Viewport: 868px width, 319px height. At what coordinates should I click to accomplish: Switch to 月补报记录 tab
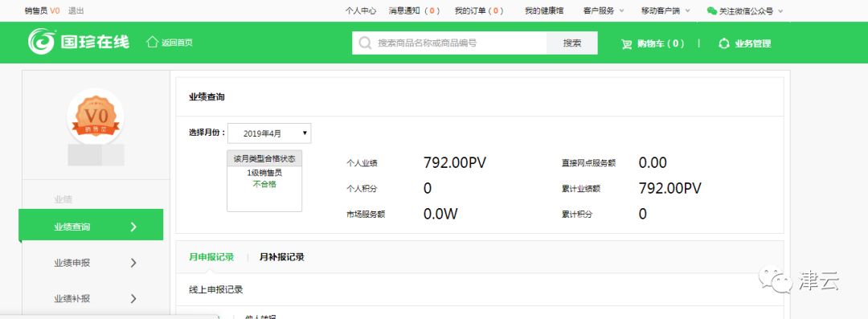pyautogui.click(x=282, y=257)
